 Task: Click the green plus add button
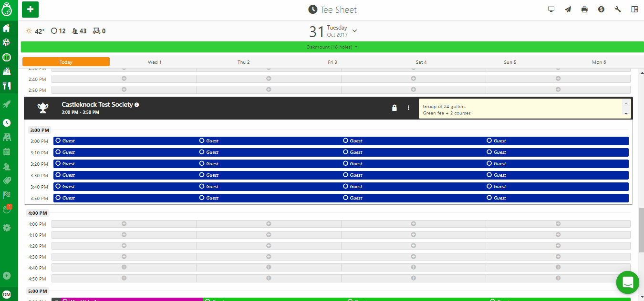pos(30,10)
